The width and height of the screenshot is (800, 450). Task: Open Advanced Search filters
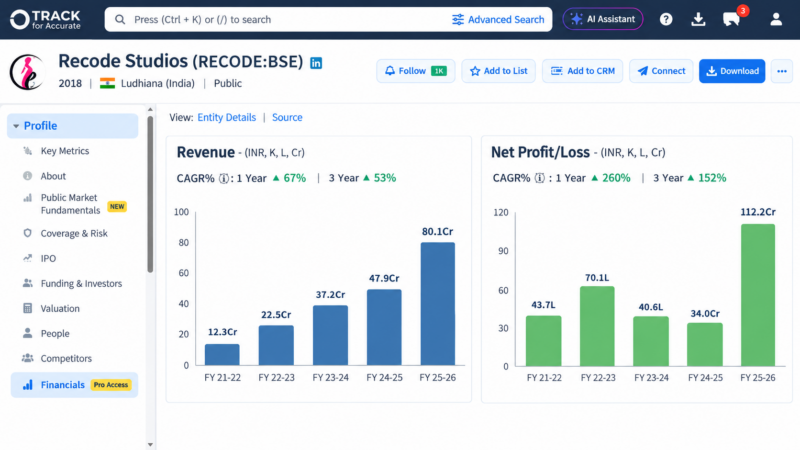pyautogui.click(x=498, y=19)
